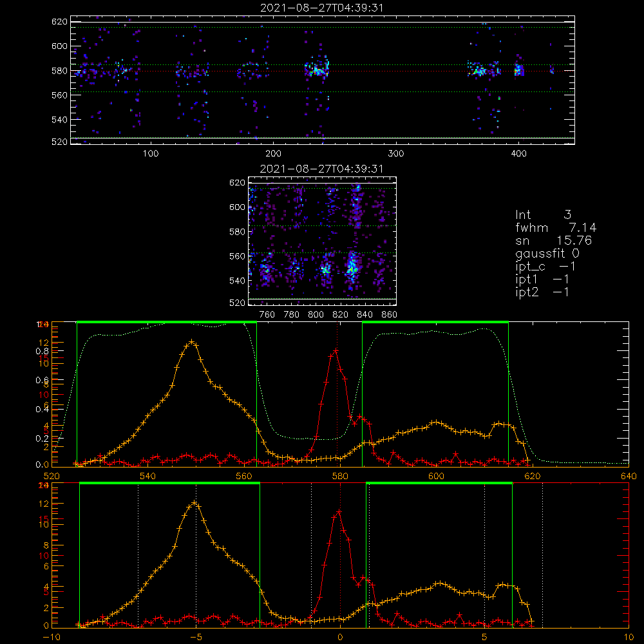Click x-axis label 640 of the upper profile plot
This screenshot has width=644, height=644.
[629, 476]
